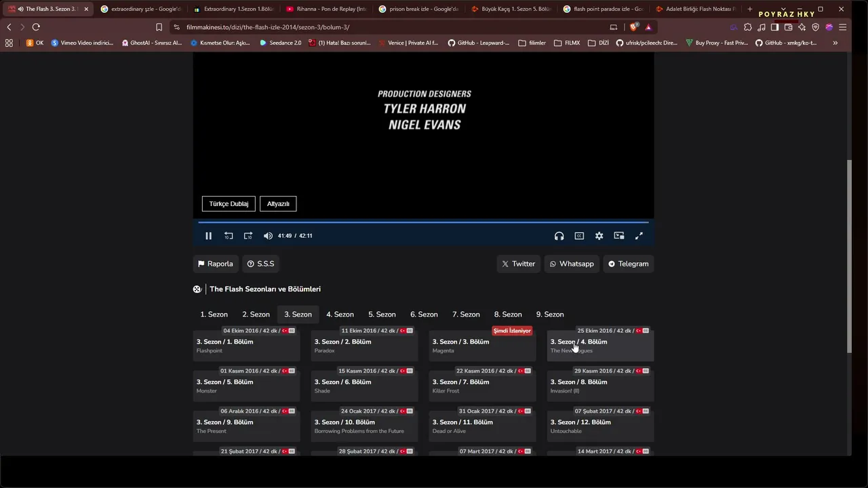Enable picture-in-picture mode
Screen dimensions: 868x488
pyautogui.click(x=619, y=236)
